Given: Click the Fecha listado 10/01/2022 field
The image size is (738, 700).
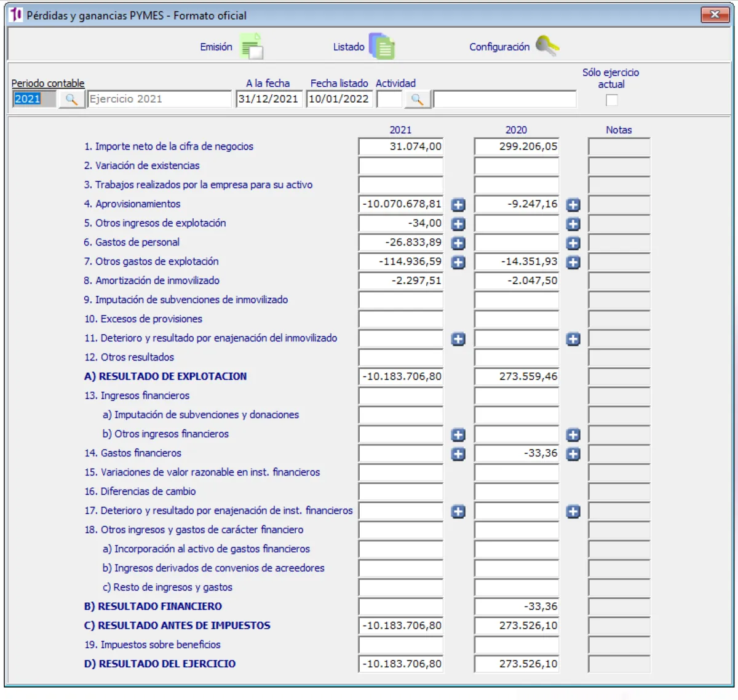Looking at the screenshot, I should [339, 99].
